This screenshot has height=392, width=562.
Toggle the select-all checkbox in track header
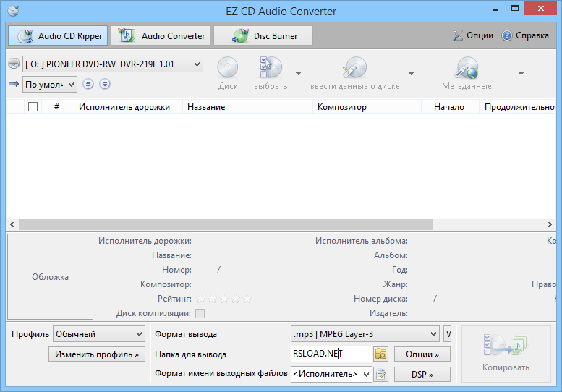point(33,107)
